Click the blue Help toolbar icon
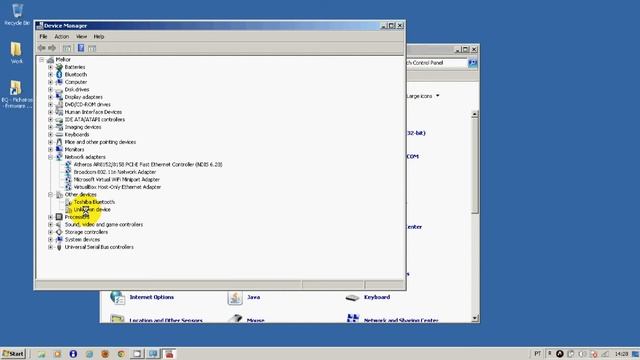This screenshot has width=640, height=360. point(81,48)
